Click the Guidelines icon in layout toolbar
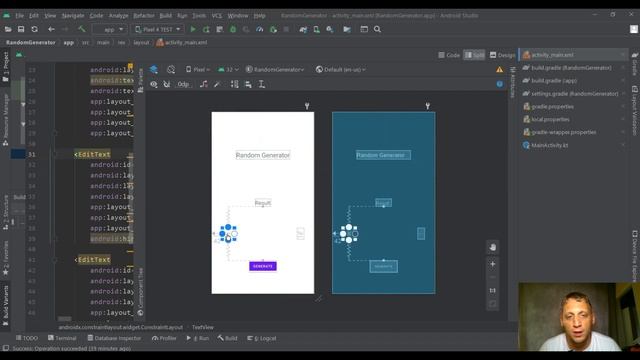 [x=262, y=84]
